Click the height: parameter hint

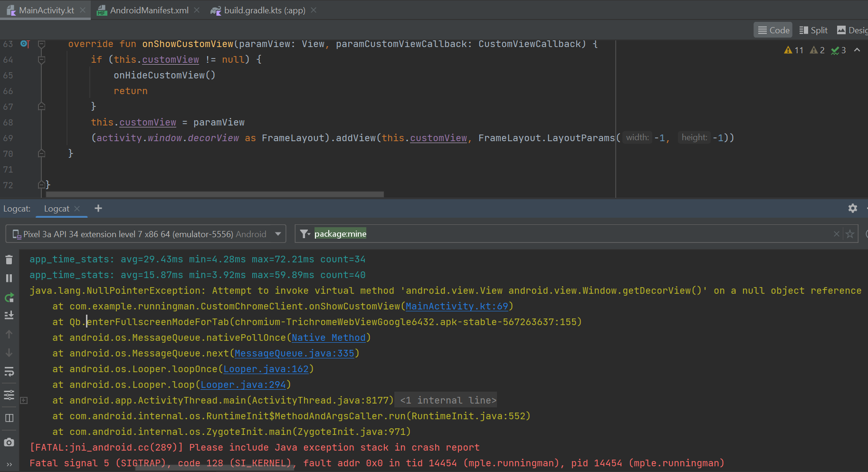pyautogui.click(x=694, y=137)
